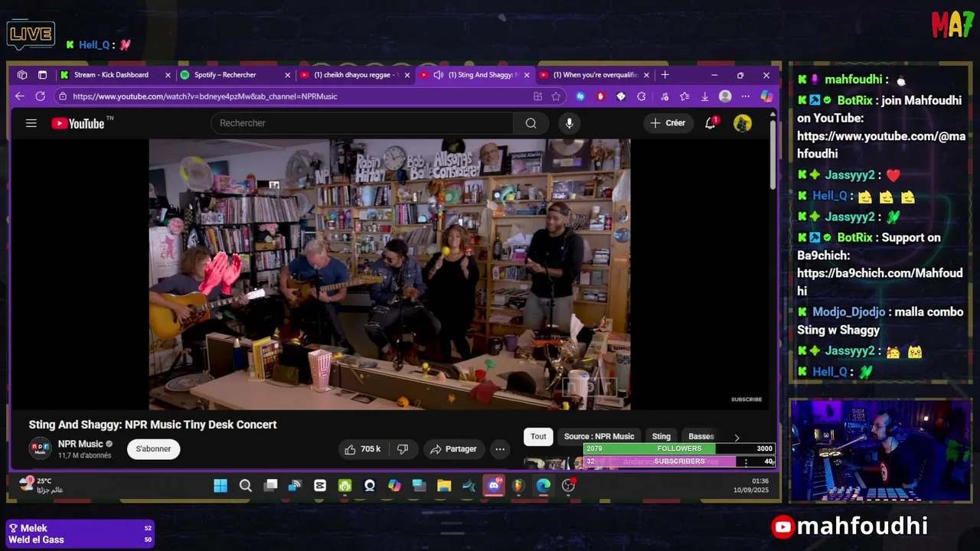Open FL Studio from the taskbar
Viewport: 980px width, 551px height.
tap(518, 485)
